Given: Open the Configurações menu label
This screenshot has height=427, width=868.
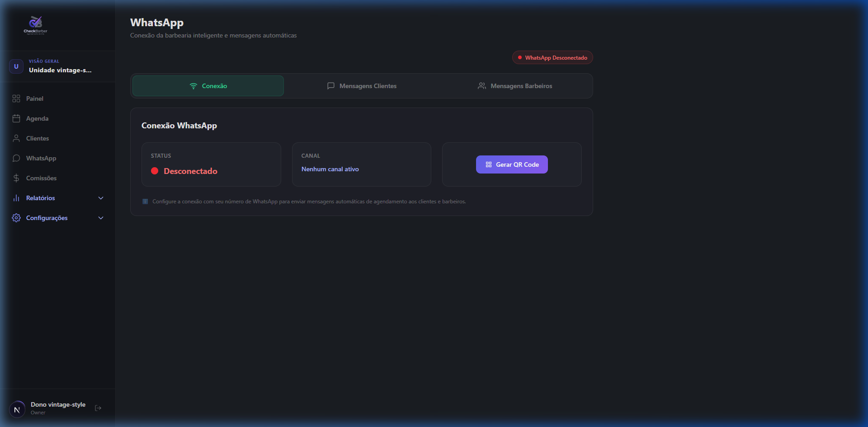Looking at the screenshot, I should pos(47,218).
